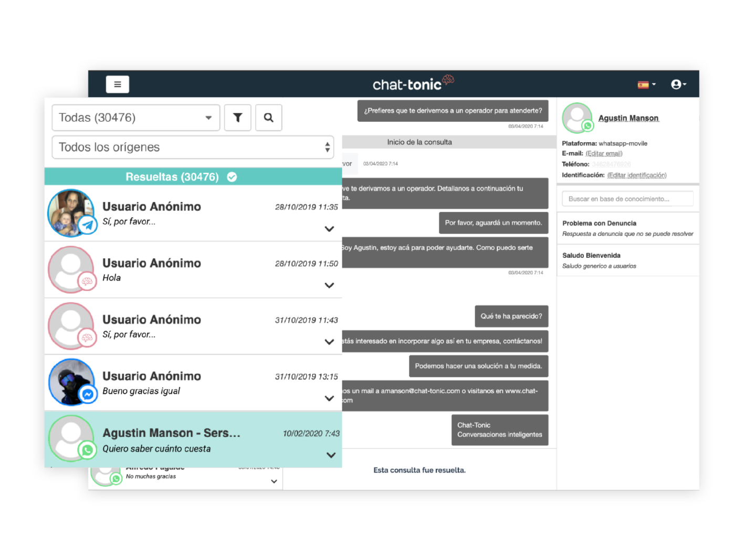The width and height of the screenshot is (756, 546).
Task: Open the Todos los orígenes selector
Action: [x=193, y=147]
